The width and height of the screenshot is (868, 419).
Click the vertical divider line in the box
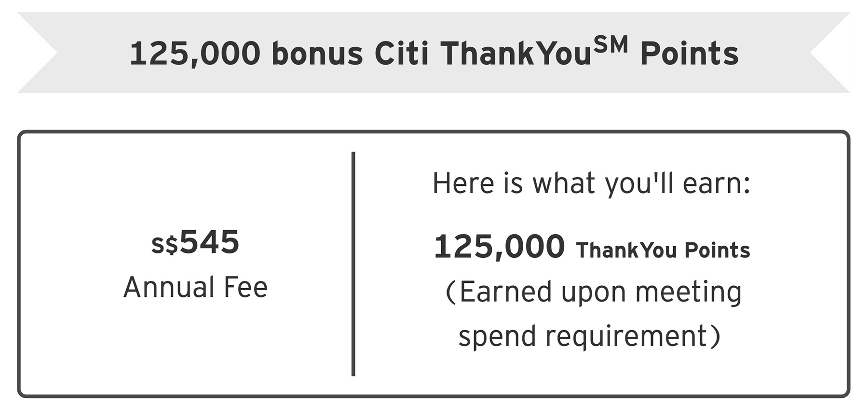[353, 264]
